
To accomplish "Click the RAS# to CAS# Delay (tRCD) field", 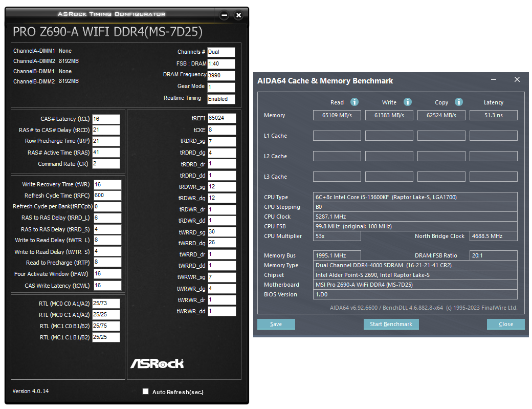I will click(106, 130).
